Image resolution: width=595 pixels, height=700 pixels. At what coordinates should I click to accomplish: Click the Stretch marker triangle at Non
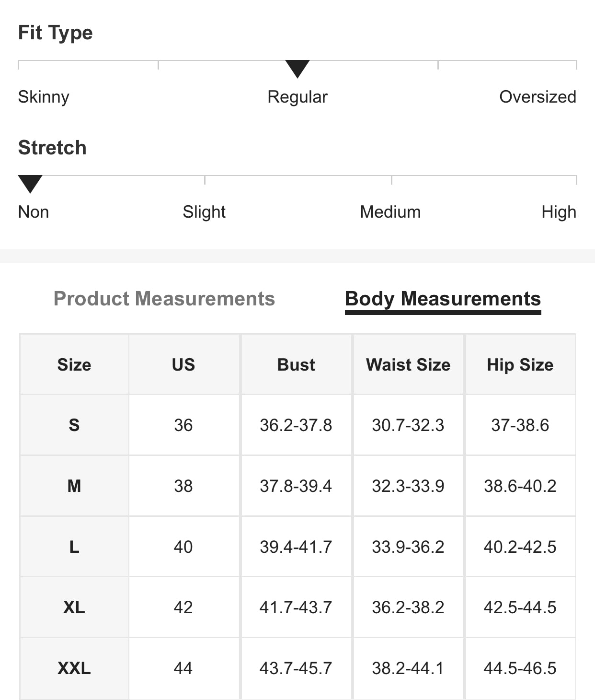pos(30,184)
